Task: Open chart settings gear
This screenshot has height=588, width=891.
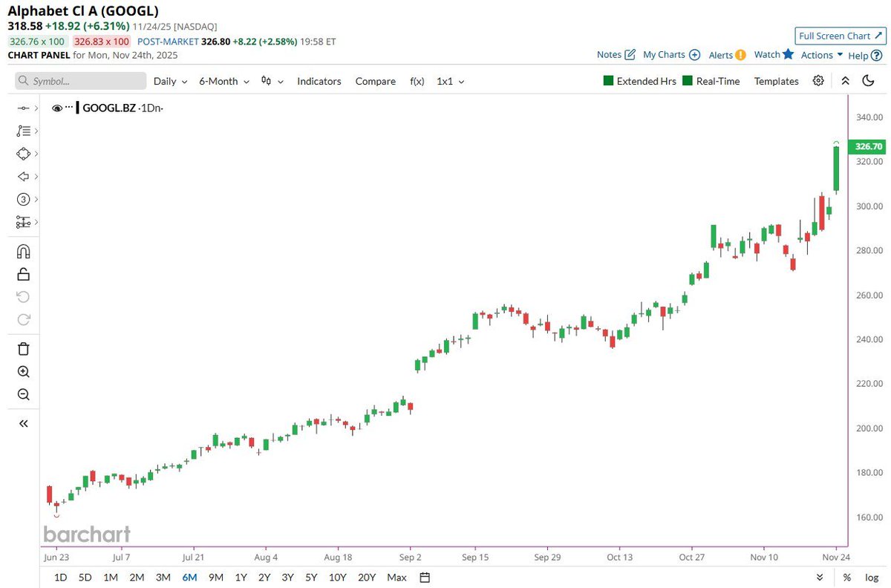Action: [818, 81]
